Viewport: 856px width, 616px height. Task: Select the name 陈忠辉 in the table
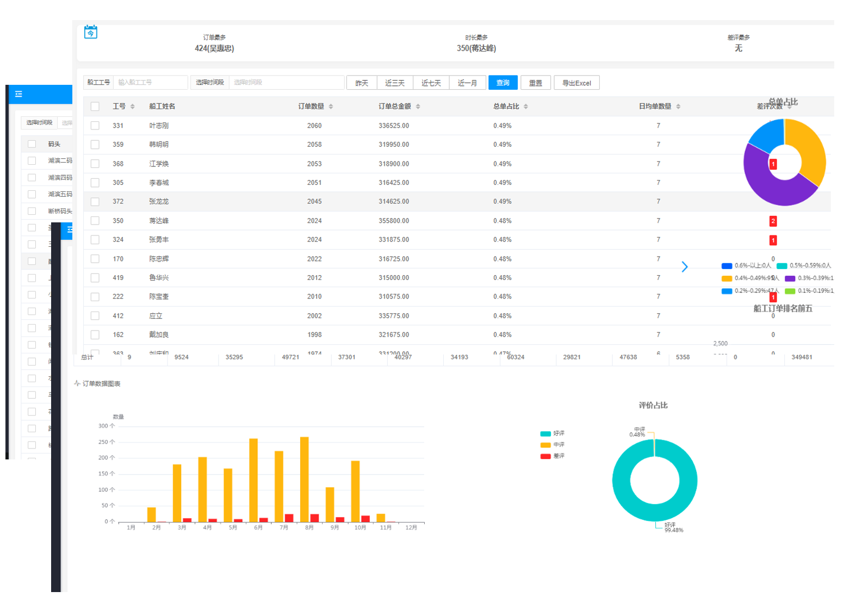159,259
